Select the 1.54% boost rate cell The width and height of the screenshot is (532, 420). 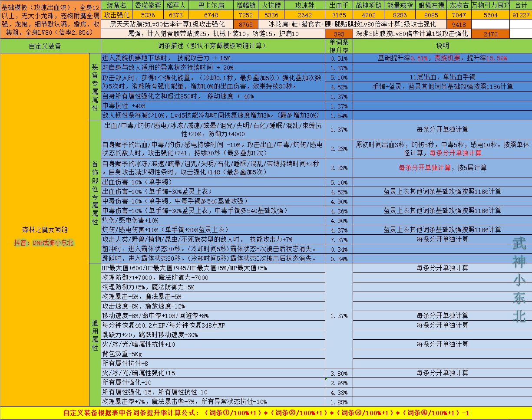click(x=339, y=116)
